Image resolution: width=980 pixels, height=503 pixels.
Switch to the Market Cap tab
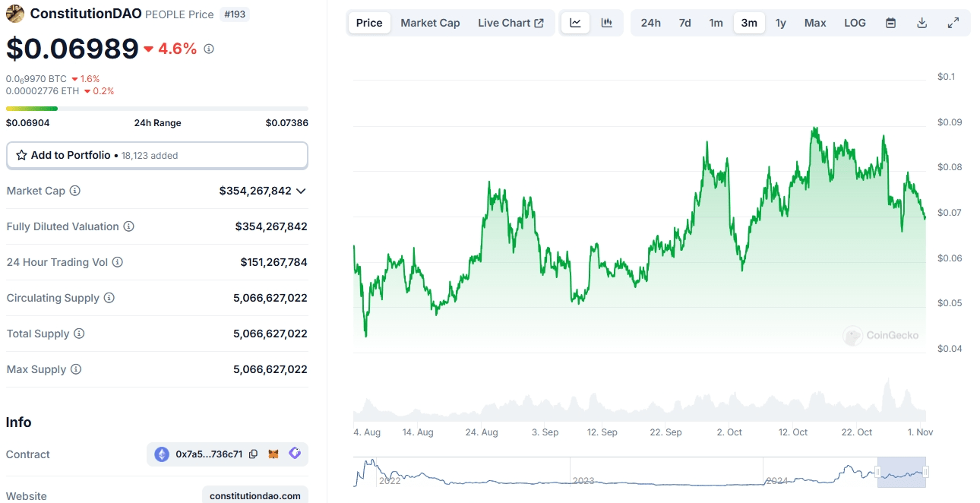point(430,23)
